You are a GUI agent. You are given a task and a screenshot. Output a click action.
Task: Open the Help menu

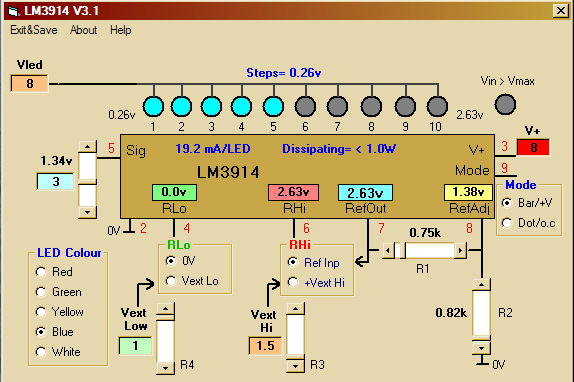click(x=120, y=30)
